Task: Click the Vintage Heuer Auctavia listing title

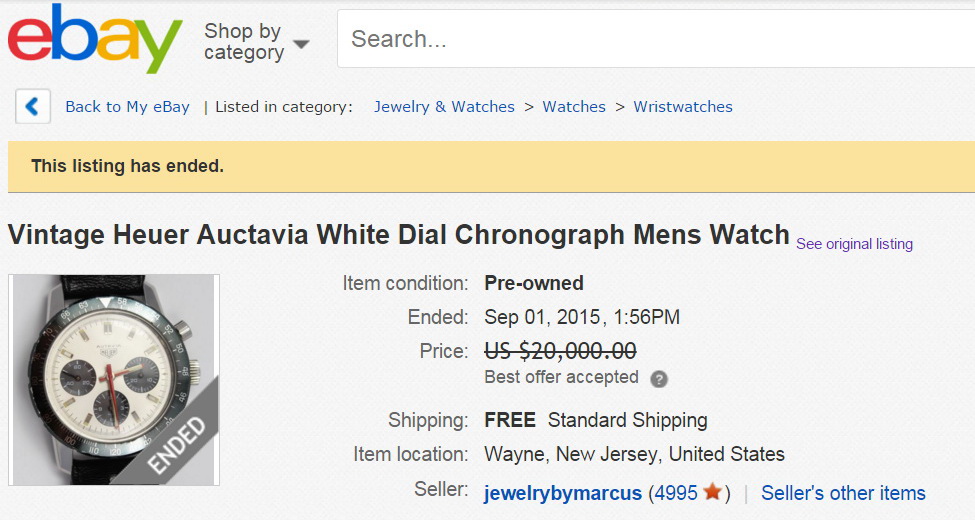Action: (398, 236)
